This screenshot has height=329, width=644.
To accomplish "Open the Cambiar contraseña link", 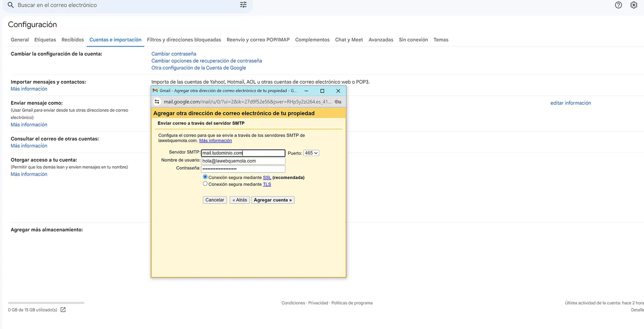I will pos(174,54).
